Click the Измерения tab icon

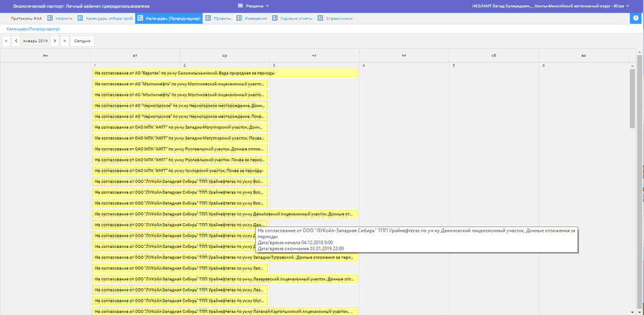tap(239, 19)
